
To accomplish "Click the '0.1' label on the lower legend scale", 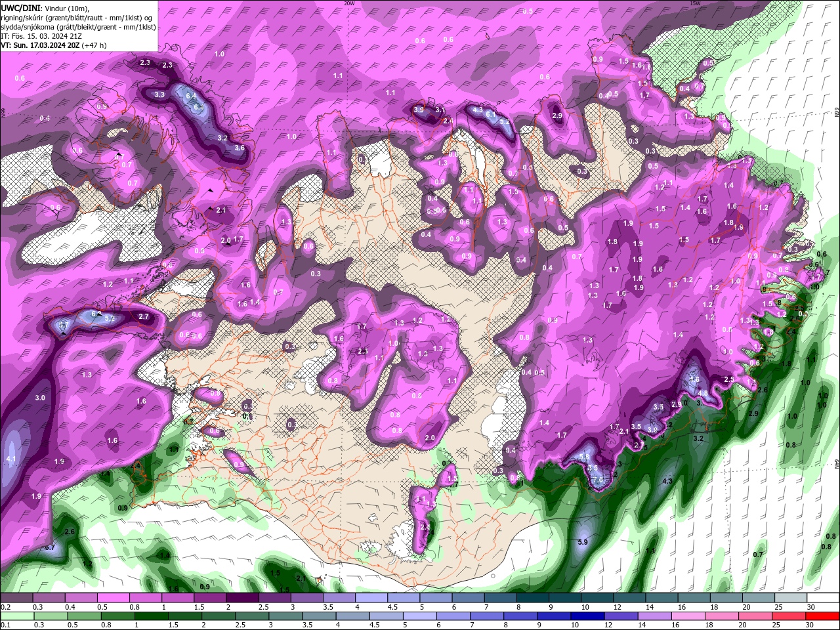I will tap(5, 625).
